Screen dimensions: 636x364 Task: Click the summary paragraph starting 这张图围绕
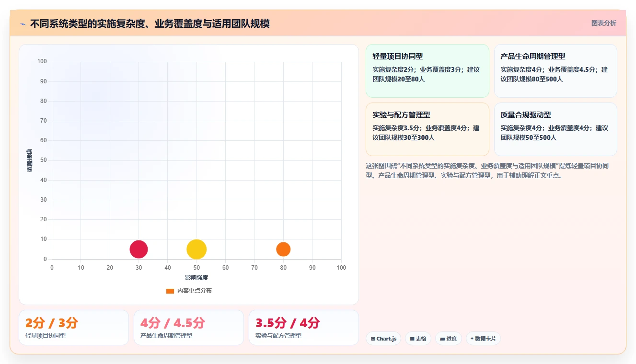tap(487, 171)
